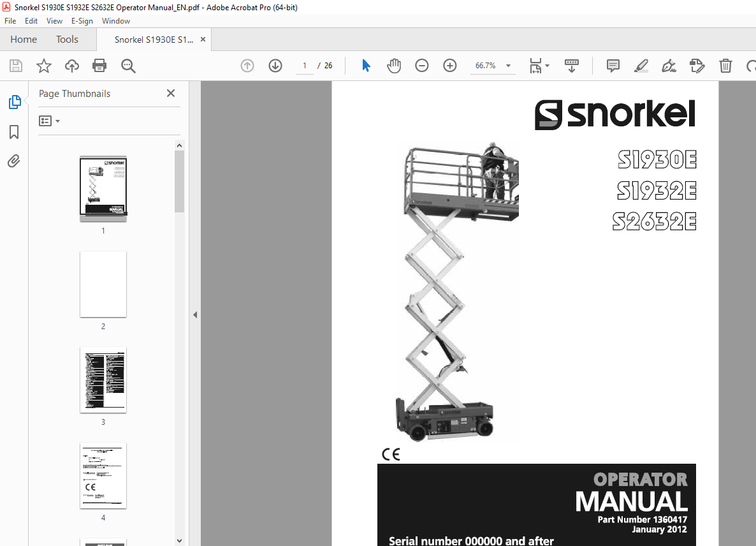Click the partially visible rotate icon
This screenshot has height=546, width=756.
[x=751, y=66]
